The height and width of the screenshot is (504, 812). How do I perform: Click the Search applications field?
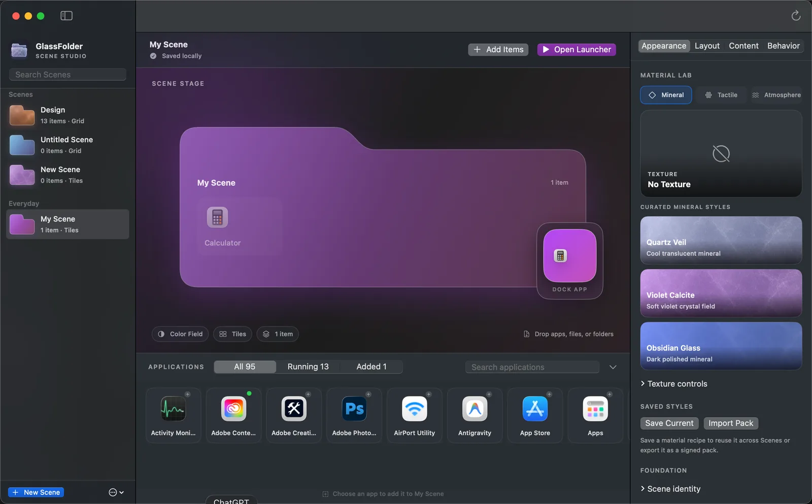(532, 367)
